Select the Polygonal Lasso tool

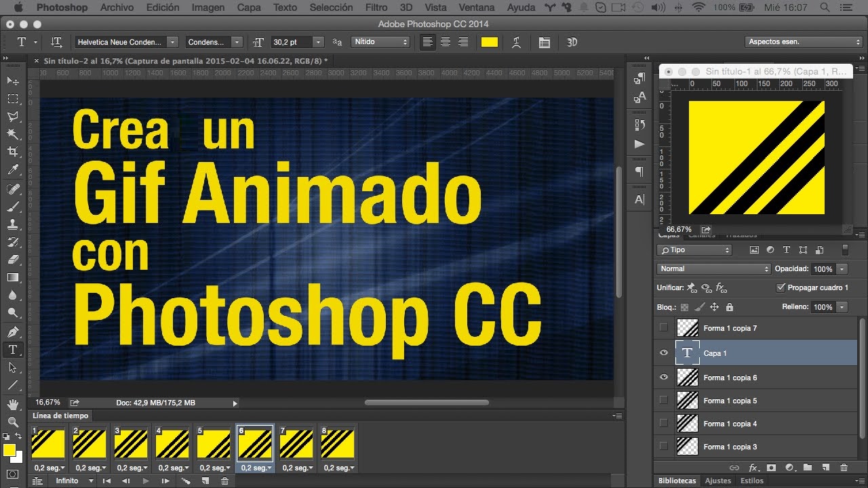pos(13,117)
